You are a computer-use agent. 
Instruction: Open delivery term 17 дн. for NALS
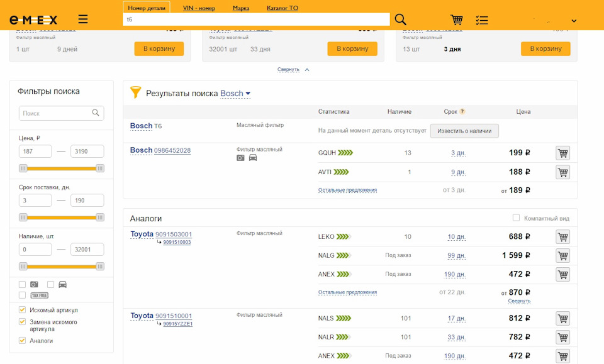point(457,318)
